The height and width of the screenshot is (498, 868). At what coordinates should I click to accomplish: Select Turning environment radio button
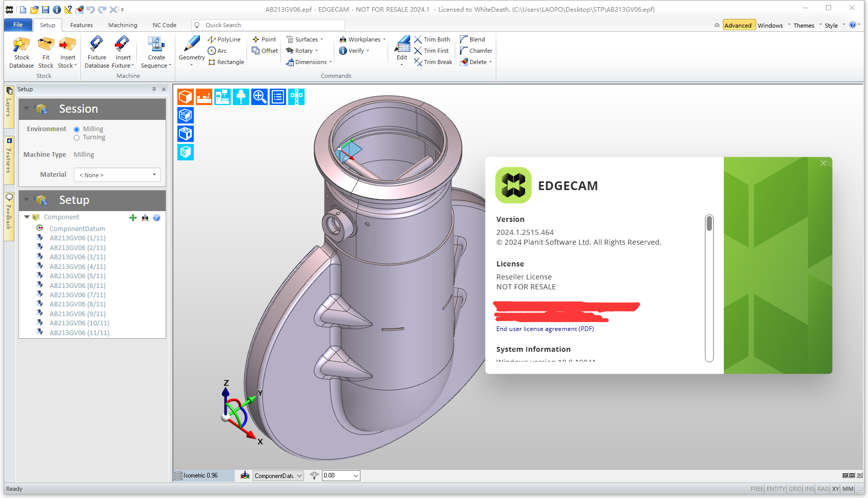76,137
